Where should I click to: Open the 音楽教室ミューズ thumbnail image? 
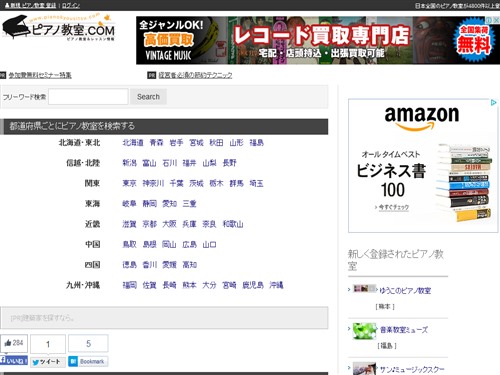click(x=365, y=331)
